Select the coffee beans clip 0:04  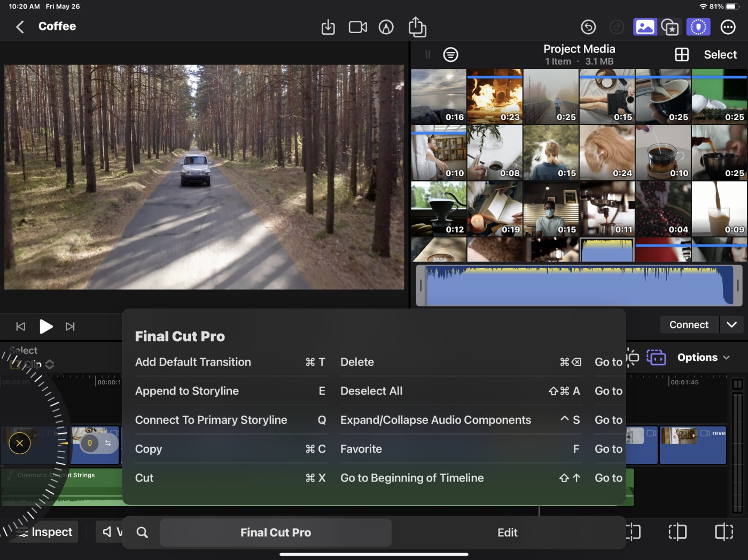pyautogui.click(x=663, y=209)
